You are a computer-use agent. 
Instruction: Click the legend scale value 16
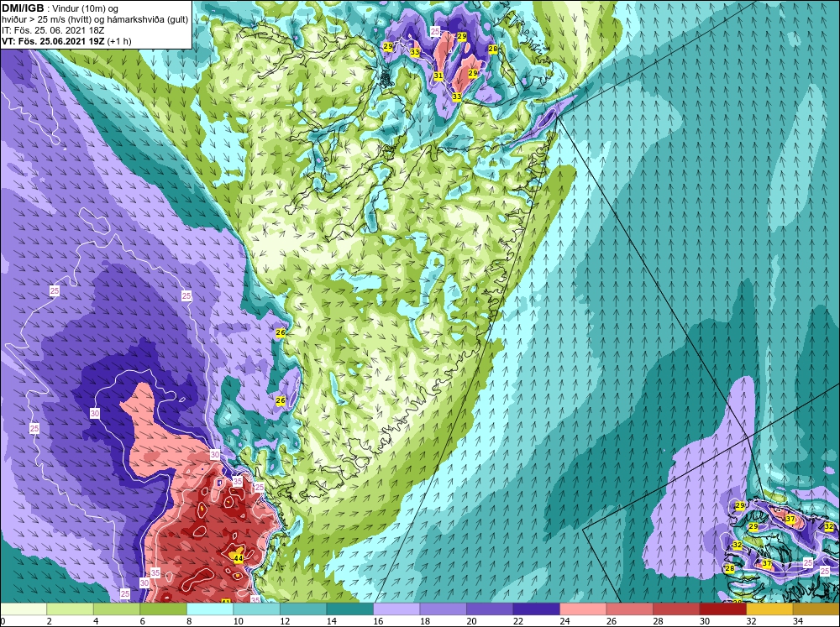378,621
